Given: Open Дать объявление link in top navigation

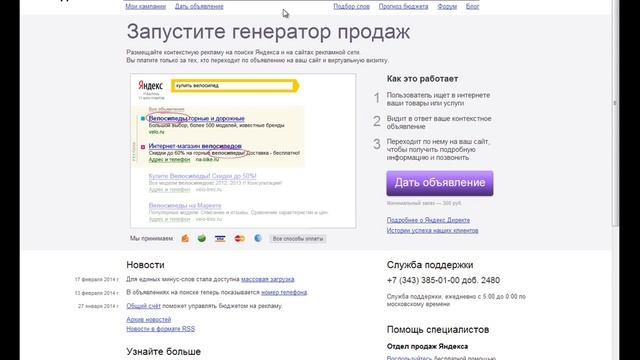Looking at the screenshot, I should coord(199,7).
